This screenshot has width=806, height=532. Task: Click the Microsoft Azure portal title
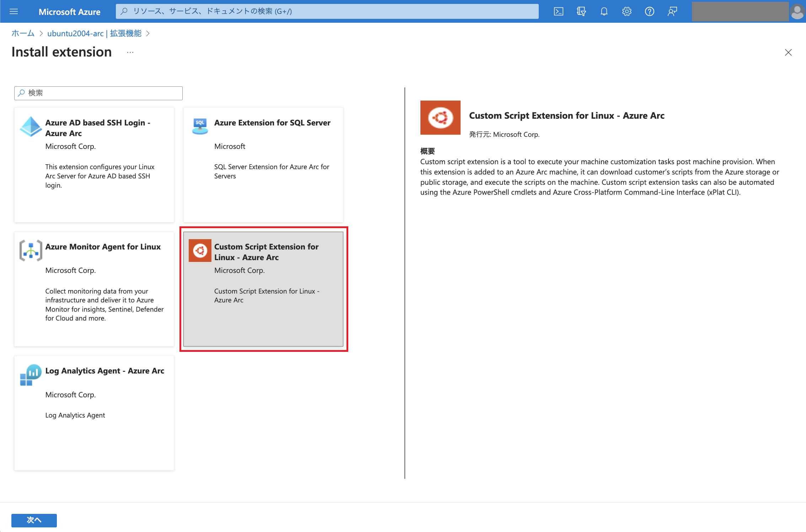[70, 12]
